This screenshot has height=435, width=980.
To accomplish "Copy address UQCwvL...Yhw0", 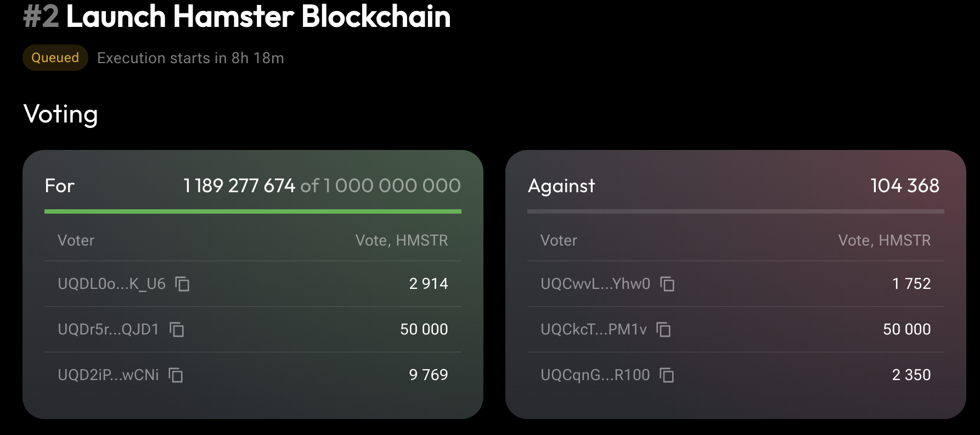I will tap(667, 284).
